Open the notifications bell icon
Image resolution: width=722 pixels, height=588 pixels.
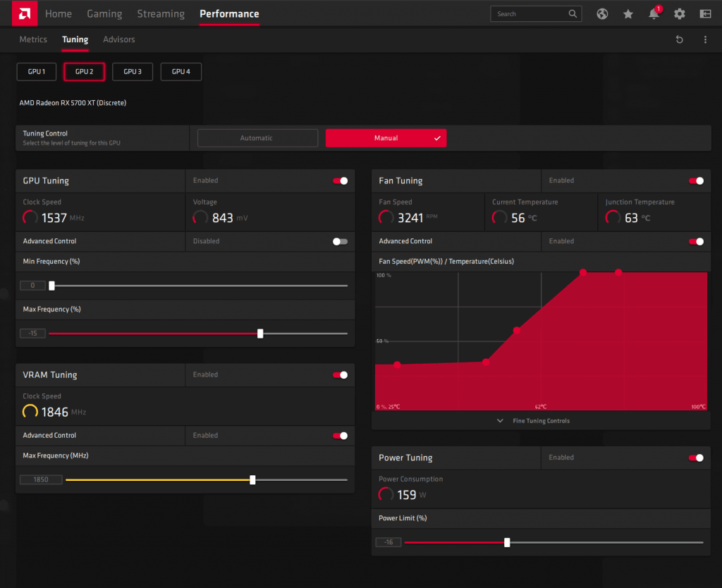click(654, 14)
